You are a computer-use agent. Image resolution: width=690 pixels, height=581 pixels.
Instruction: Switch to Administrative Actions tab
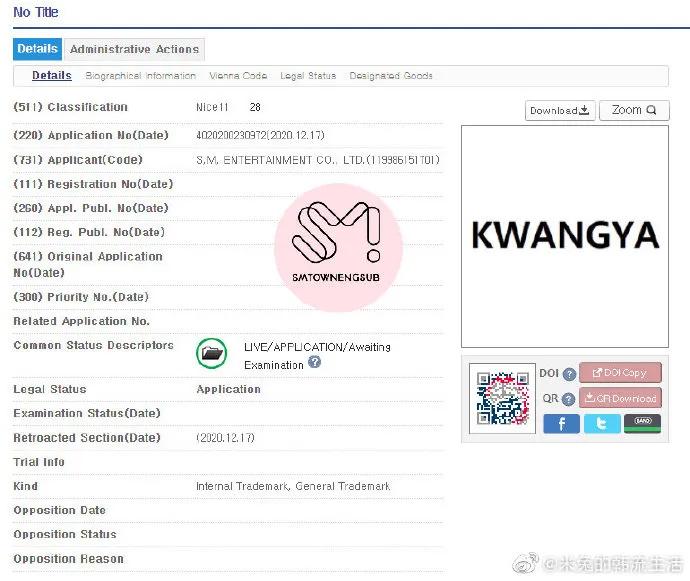[134, 49]
